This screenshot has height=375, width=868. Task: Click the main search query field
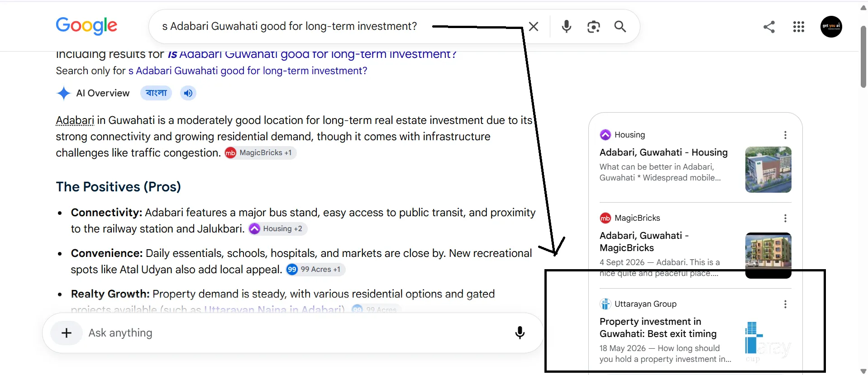(x=290, y=26)
